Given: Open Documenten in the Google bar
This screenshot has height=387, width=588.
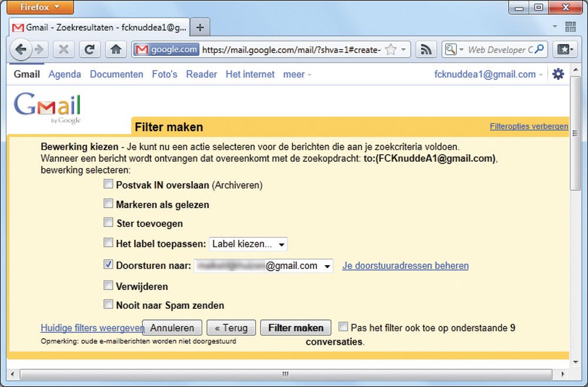Looking at the screenshot, I should [x=116, y=74].
